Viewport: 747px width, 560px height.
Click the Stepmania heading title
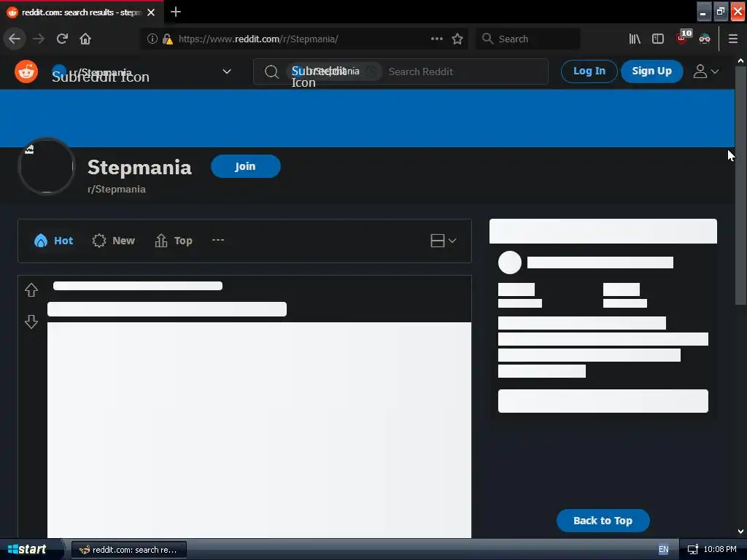pyautogui.click(x=139, y=167)
